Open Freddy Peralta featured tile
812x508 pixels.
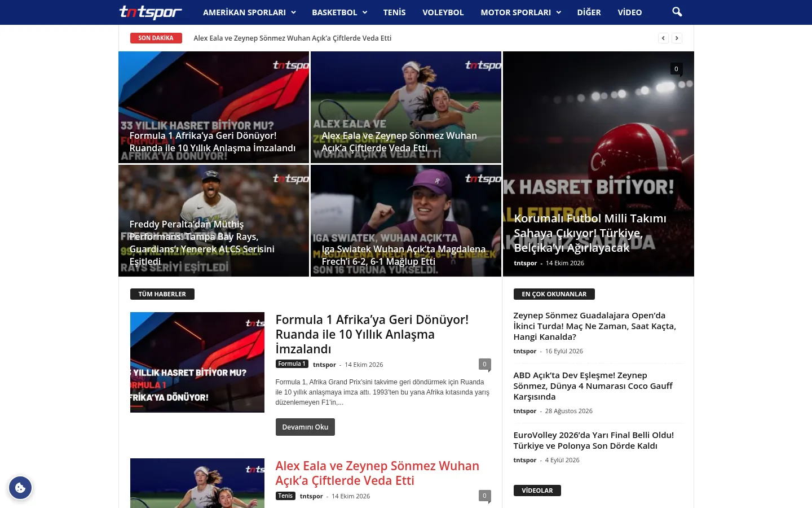pyautogui.click(x=214, y=221)
